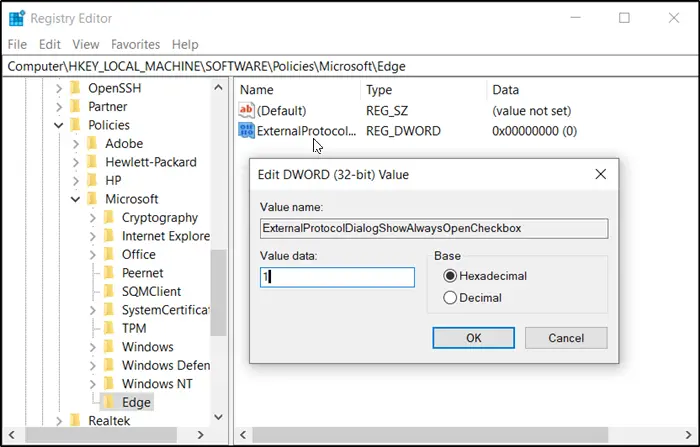Click the Partner folder icon

(x=76, y=106)
